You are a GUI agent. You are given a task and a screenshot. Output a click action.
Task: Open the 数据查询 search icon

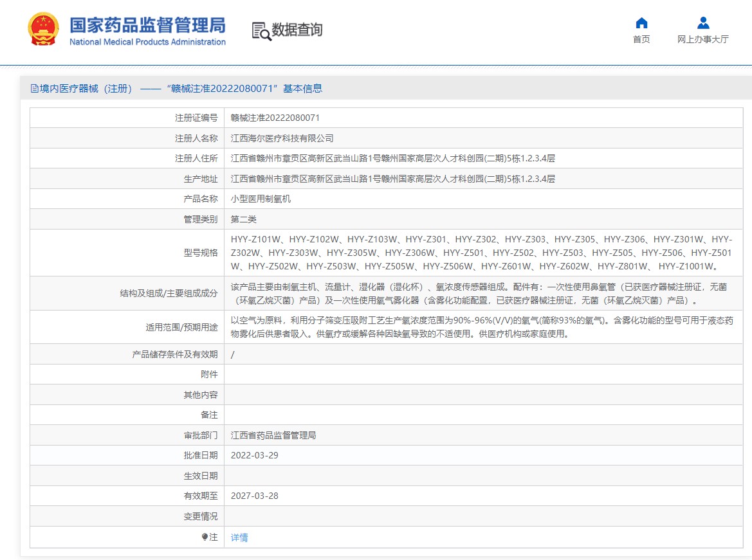click(x=261, y=31)
